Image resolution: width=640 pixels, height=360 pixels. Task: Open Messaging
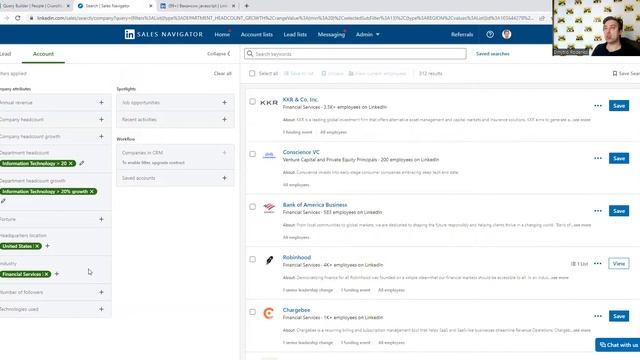[331, 34]
